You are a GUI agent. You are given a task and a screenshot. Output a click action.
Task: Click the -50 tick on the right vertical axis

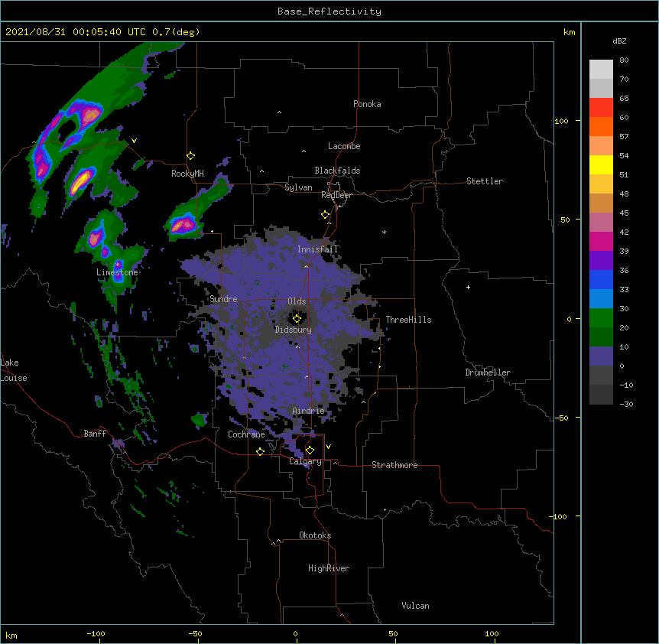click(561, 418)
